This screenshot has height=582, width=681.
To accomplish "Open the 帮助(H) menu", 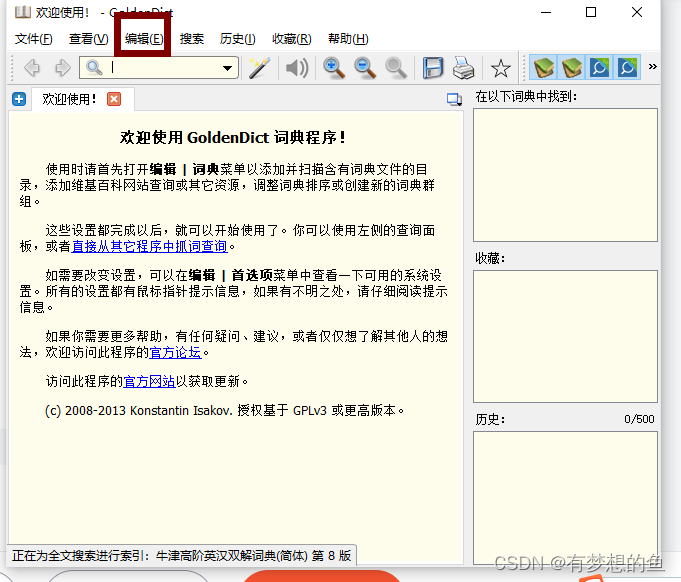I will pos(348,39).
